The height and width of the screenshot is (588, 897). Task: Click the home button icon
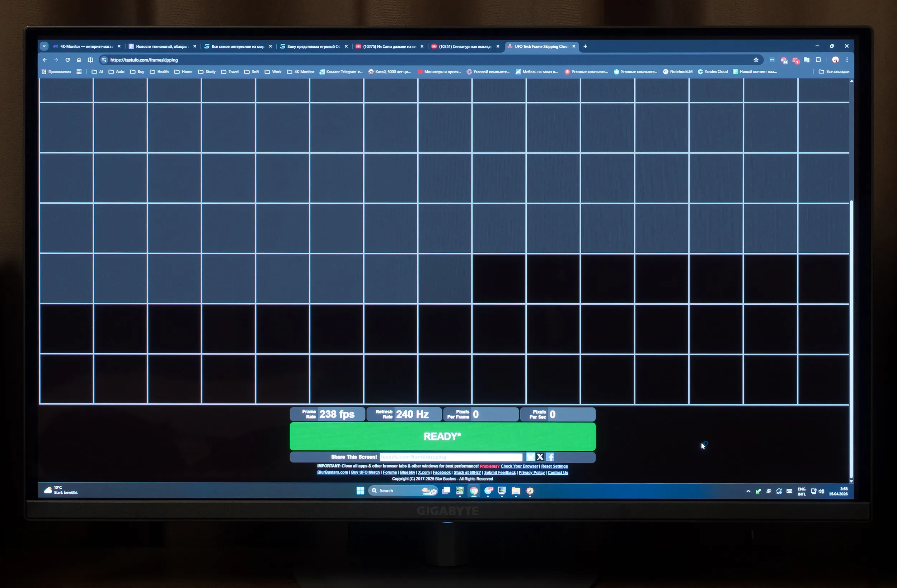pyautogui.click(x=79, y=60)
